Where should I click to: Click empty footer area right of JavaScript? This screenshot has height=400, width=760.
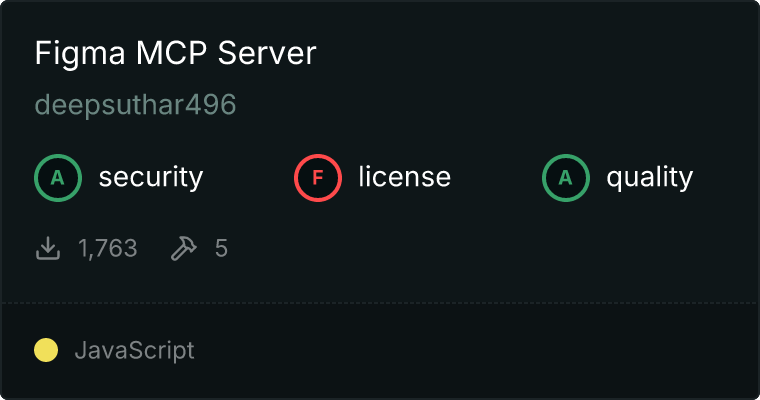[480, 350]
